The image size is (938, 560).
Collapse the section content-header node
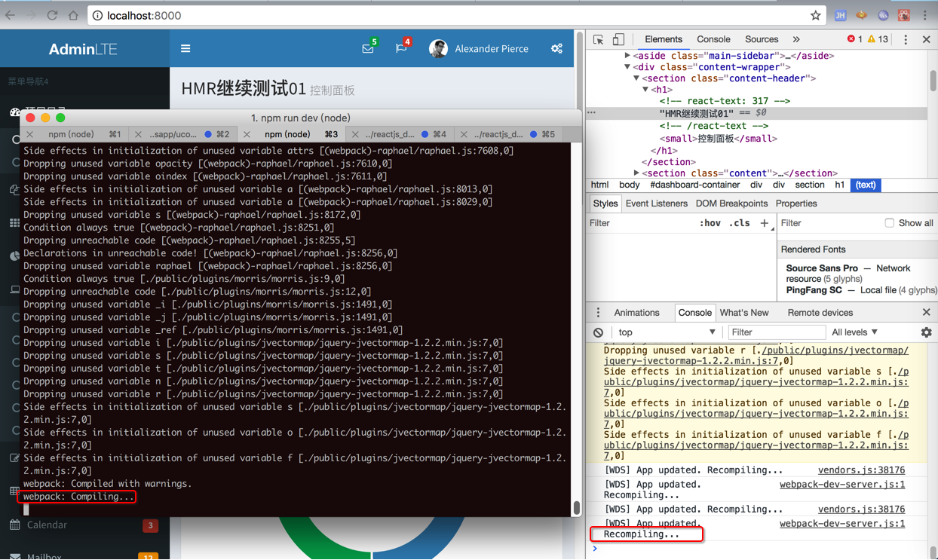click(x=636, y=78)
